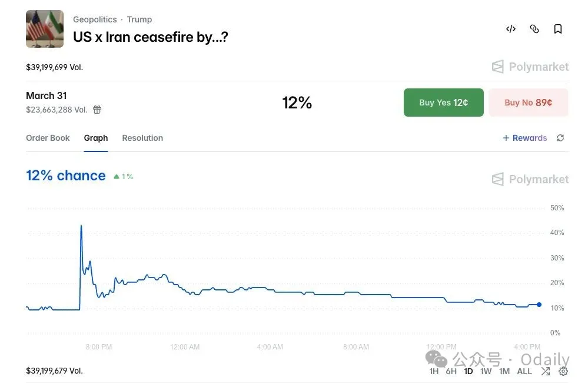The width and height of the screenshot is (588, 383).
Task: Show ALL time chart history
Action: (524, 371)
